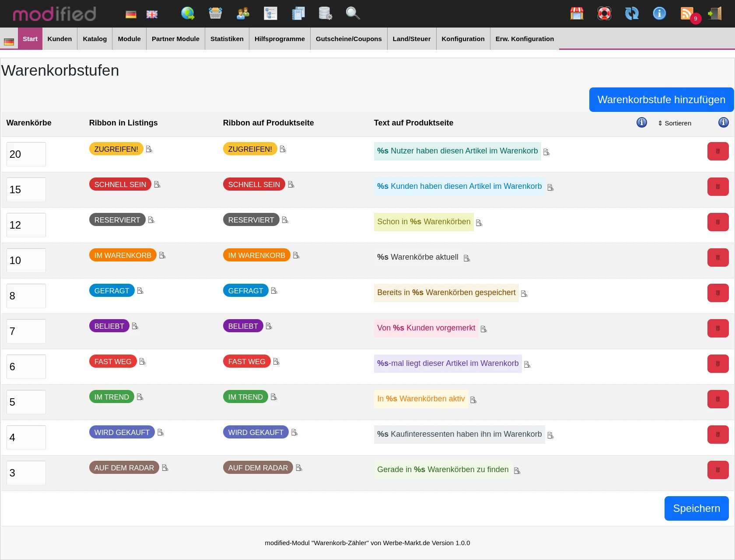Image resolution: width=735 pixels, height=560 pixels.
Task: Open info icon right of Sortieren
Action: (724, 122)
